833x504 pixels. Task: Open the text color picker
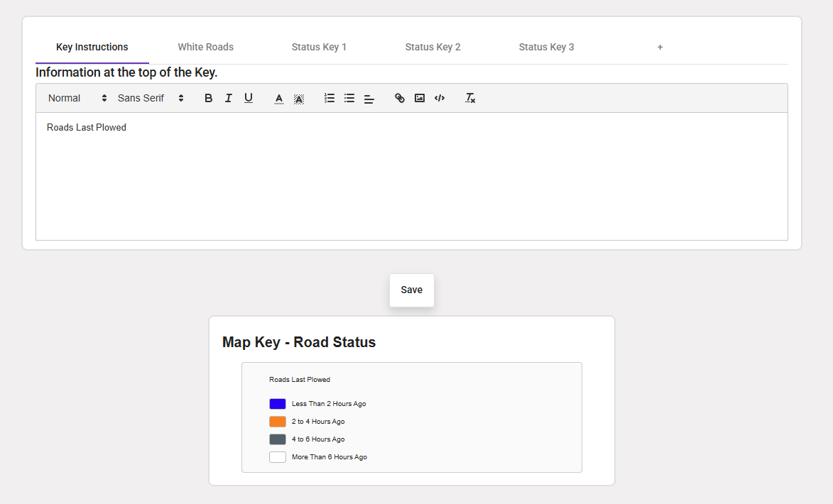pyautogui.click(x=279, y=99)
